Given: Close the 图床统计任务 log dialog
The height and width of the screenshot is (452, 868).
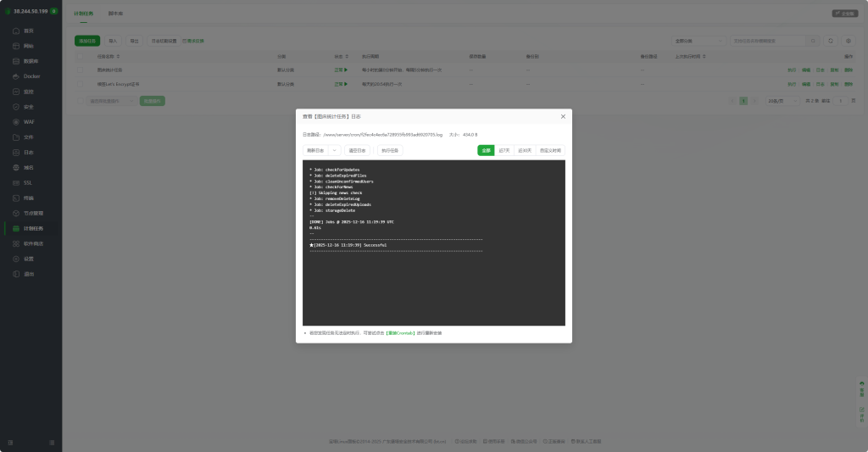Looking at the screenshot, I should point(563,116).
